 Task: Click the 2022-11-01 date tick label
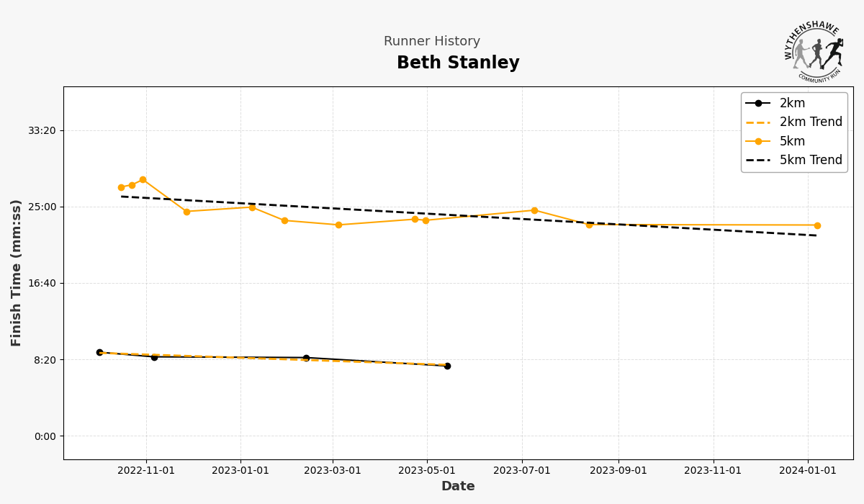tap(146, 471)
